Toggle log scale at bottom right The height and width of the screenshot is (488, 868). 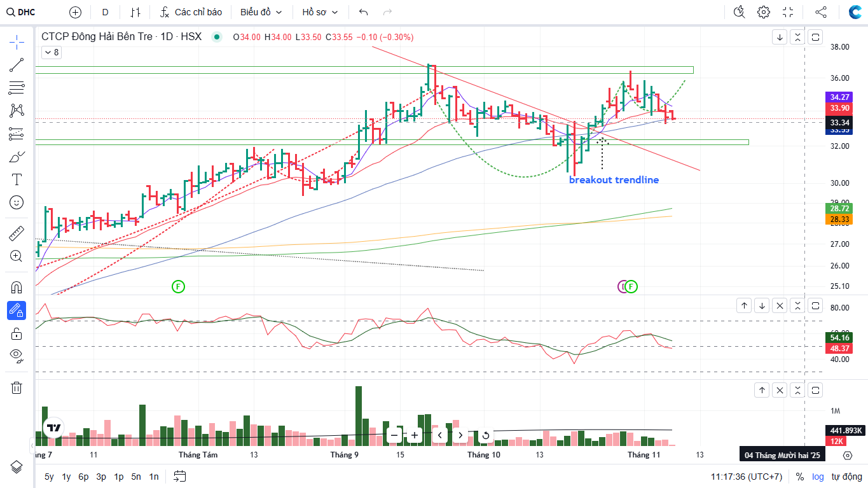[818, 477]
